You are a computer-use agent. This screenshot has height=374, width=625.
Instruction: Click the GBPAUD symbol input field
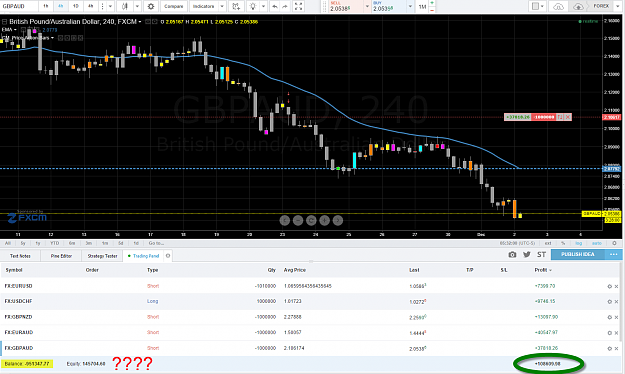click(x=19, y=6)
